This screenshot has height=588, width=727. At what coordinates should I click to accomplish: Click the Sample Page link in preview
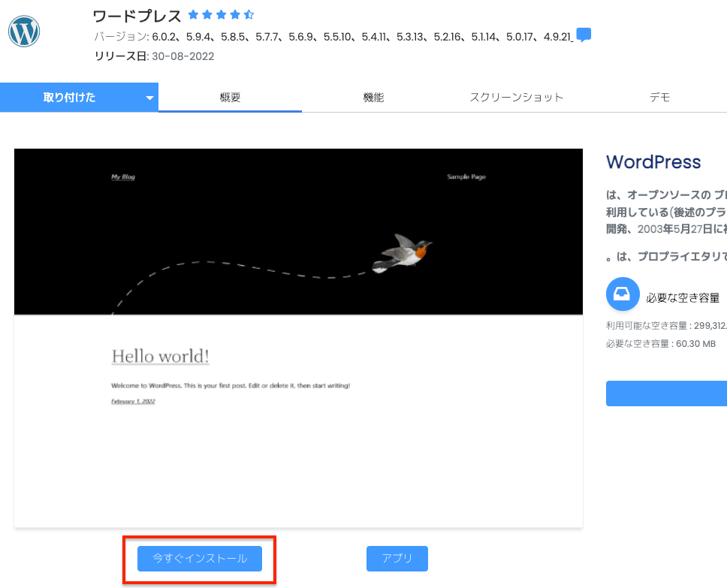466,176
